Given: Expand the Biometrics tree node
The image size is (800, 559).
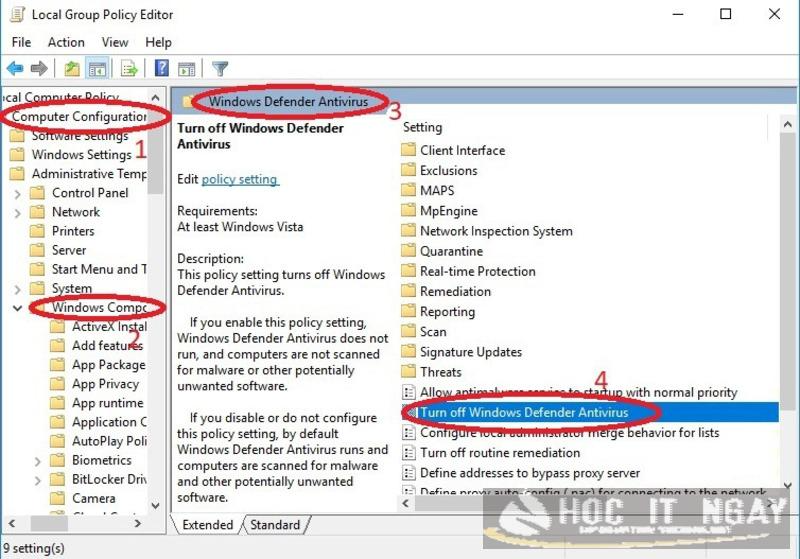Looking at the screenshot, I should coord(38,461).
